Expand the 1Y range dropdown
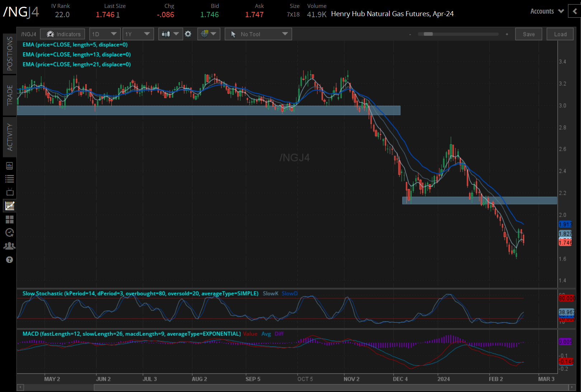This screenshot has width=581, height=392. pos(138,34)
